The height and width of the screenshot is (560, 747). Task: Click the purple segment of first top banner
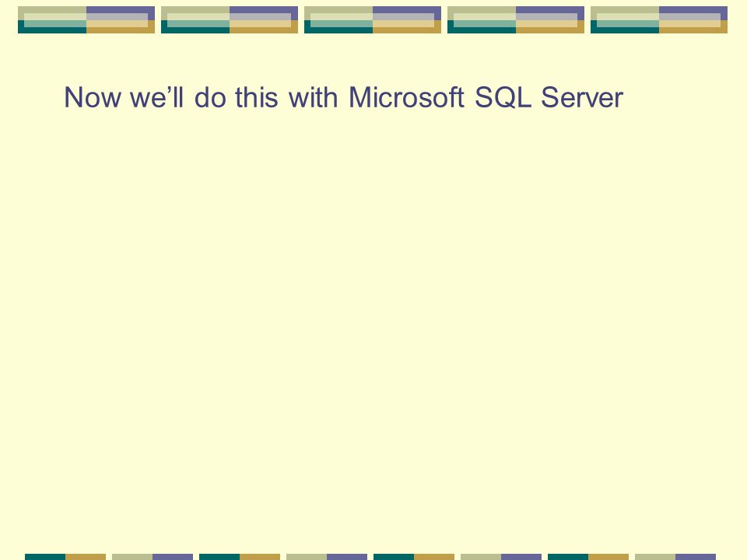[121, 9]
